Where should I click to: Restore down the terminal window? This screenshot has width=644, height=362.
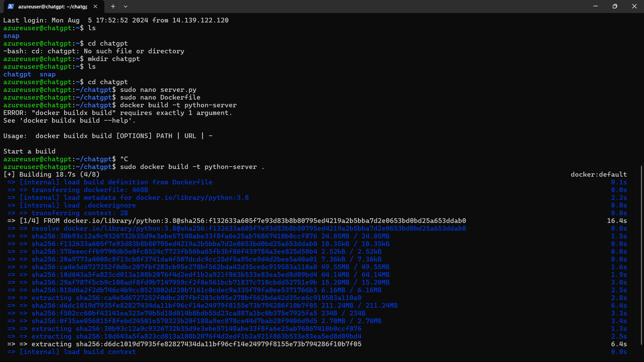point(615,6)
